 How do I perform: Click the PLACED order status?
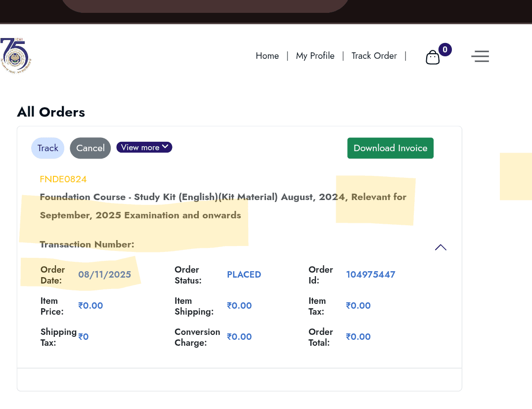pos(244,275)
